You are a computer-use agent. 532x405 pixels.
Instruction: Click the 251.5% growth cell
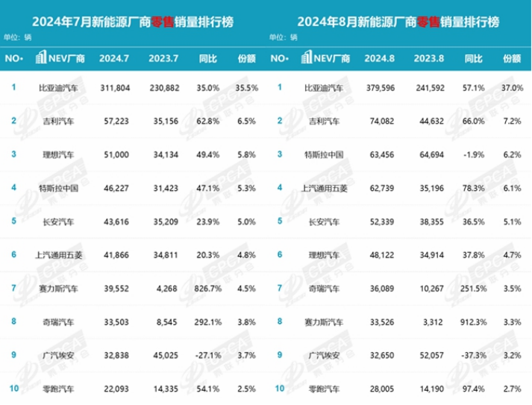[473, 289]
